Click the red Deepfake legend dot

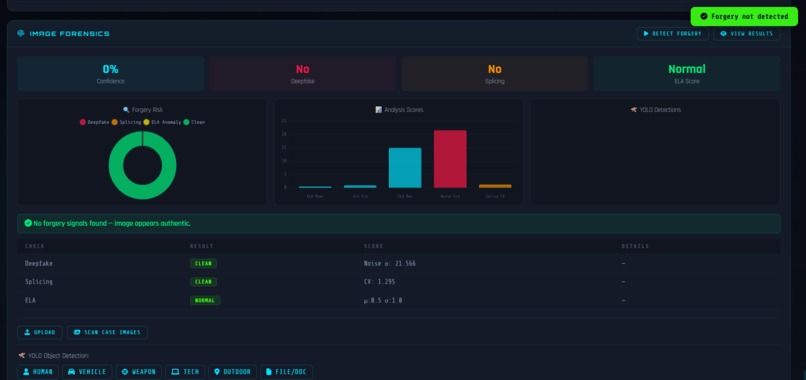pos(83,122)
